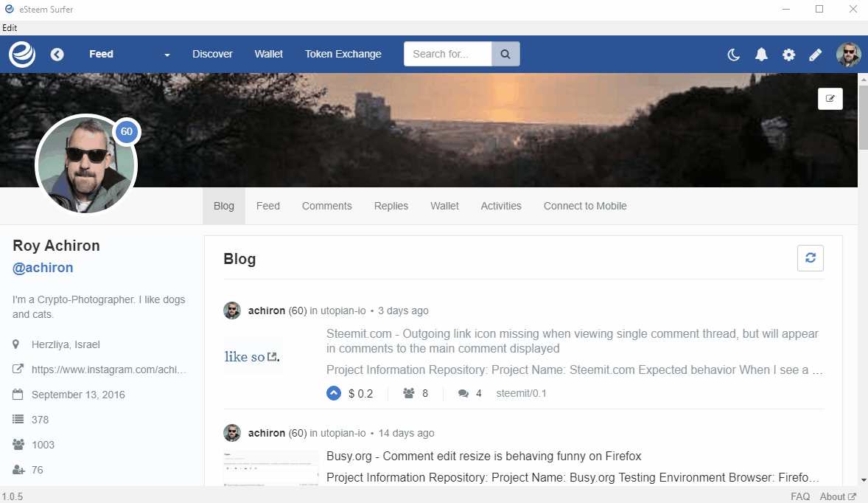Go back with the left arrow button

pyautogui.click(x=57, y=55)
